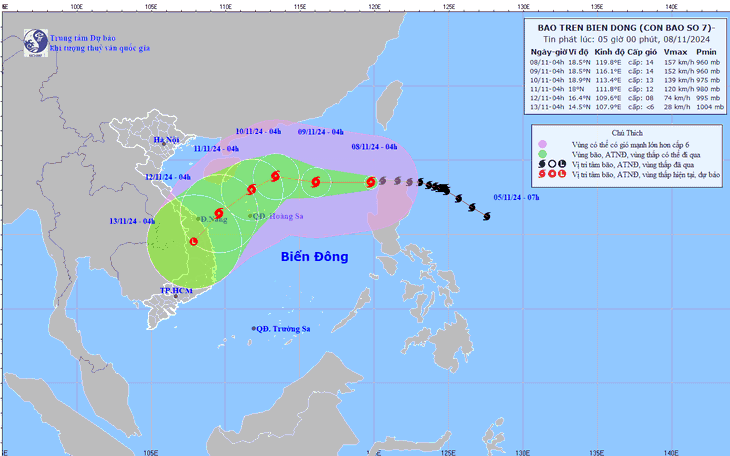
Task: Click the '74 km/h' table value
Action: tap(677, 98)
